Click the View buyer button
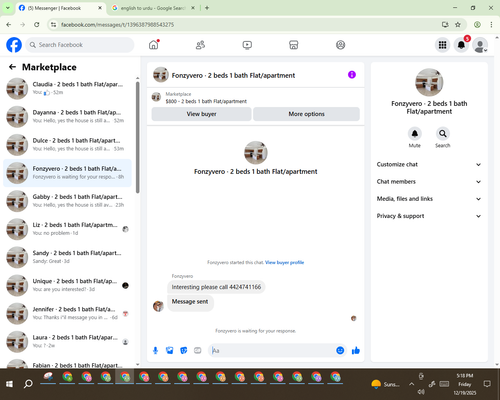Viewport: 500px width, 400px height. click(x=201, y=114)
